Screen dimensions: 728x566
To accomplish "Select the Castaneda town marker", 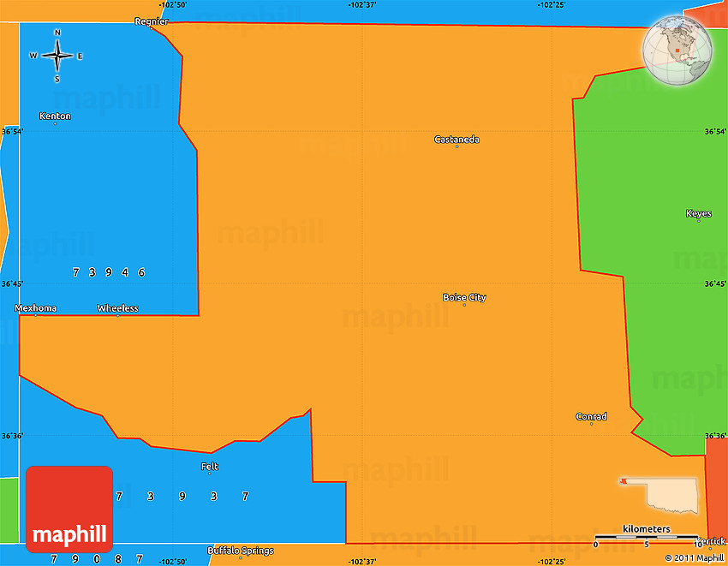I will (456, 146).
